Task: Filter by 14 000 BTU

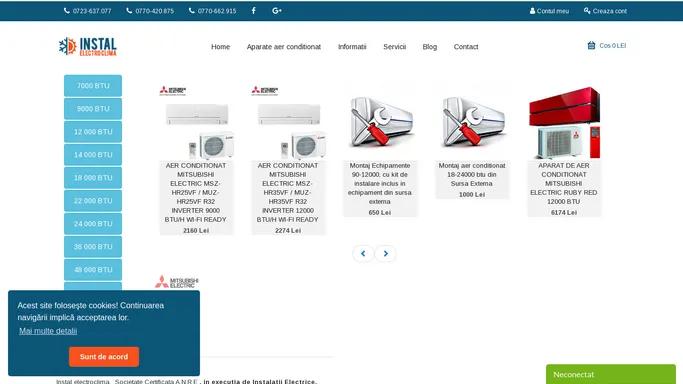Action: (x=93, y=155)
